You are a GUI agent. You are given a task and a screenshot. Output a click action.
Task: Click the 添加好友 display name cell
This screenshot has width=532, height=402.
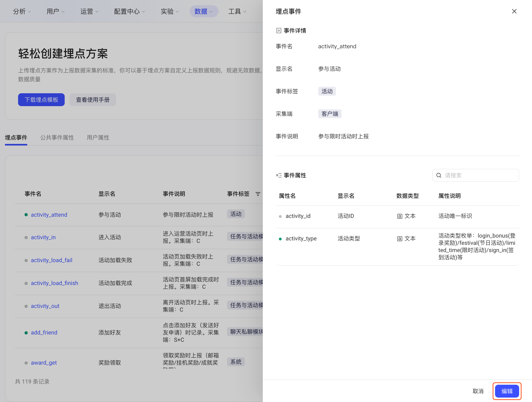(x=110, y=332)
